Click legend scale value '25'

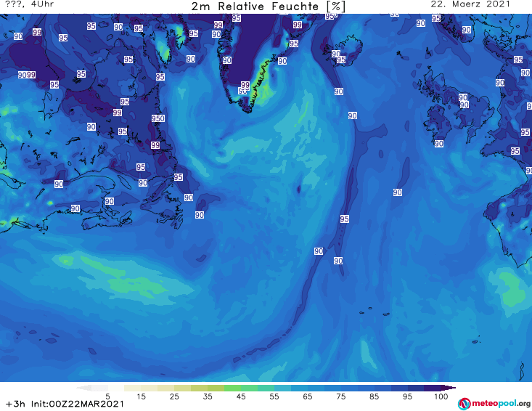point(174,396)
